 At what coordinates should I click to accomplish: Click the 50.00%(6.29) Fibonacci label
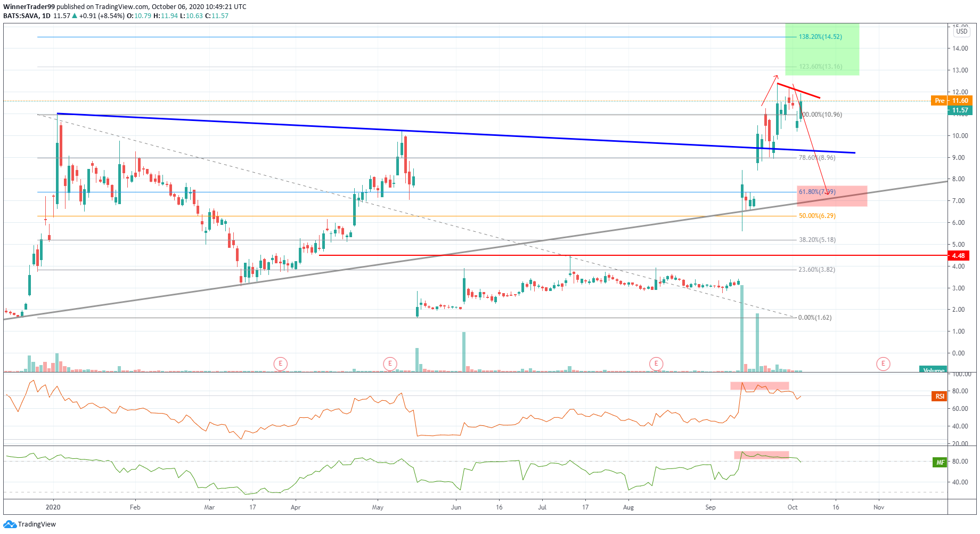pos(817,216)
